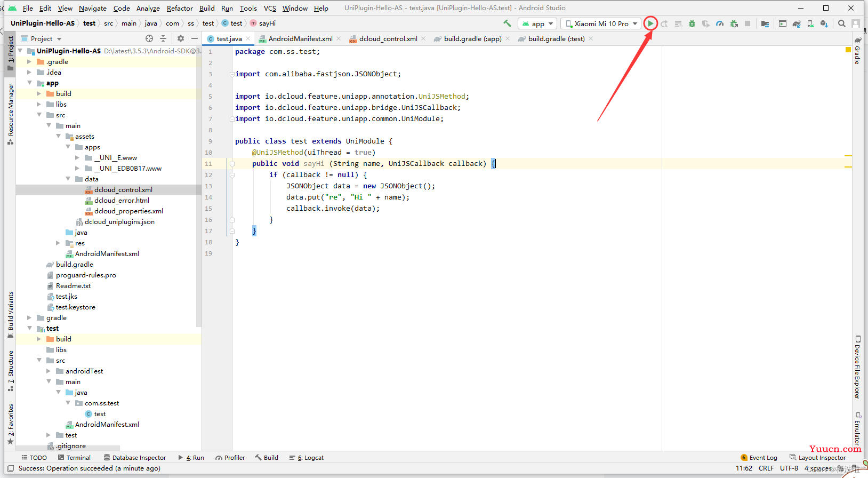Toggle the Resource Manager tool window
This screenshot has height=478, width=868.
11,114
